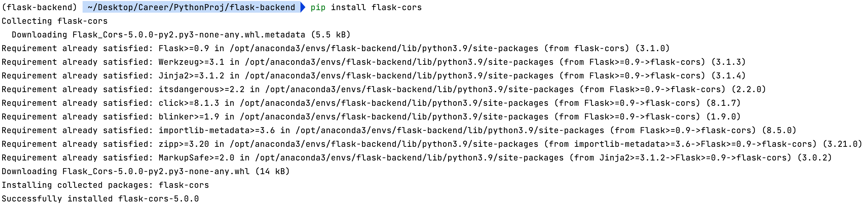Image resolution: width=868 pixels, height=204 pixels.
Task: Click the 'install flask-cors' command text
Action: coord(376,7)
